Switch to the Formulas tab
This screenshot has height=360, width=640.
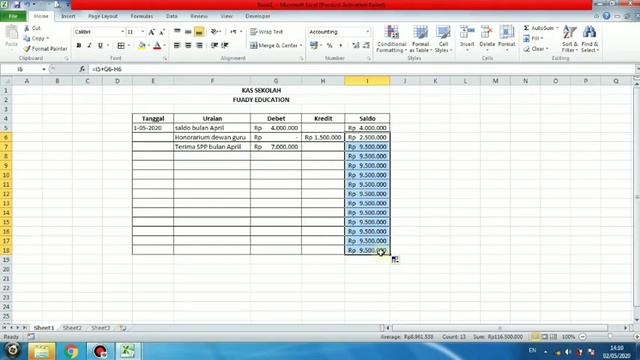coord(142,16)
